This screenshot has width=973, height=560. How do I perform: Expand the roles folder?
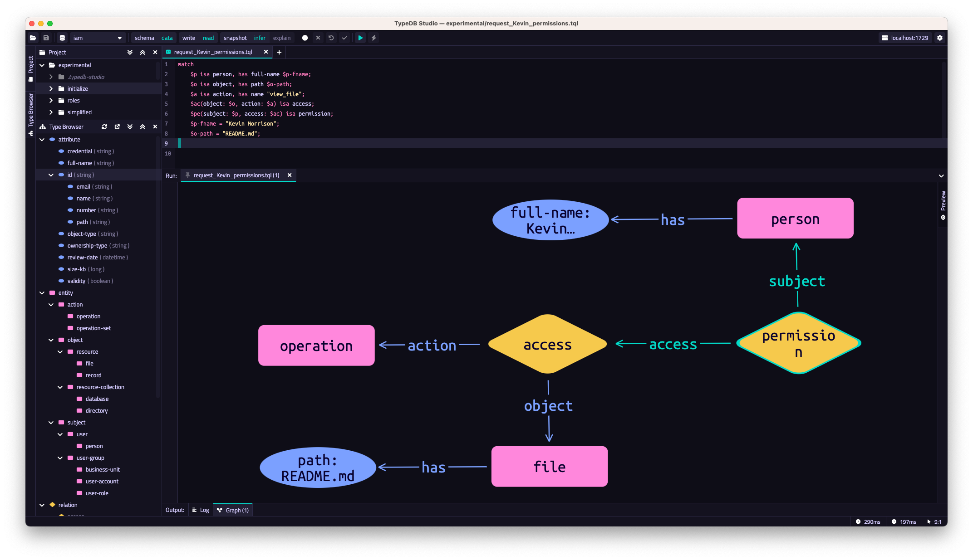coord(51,101)
